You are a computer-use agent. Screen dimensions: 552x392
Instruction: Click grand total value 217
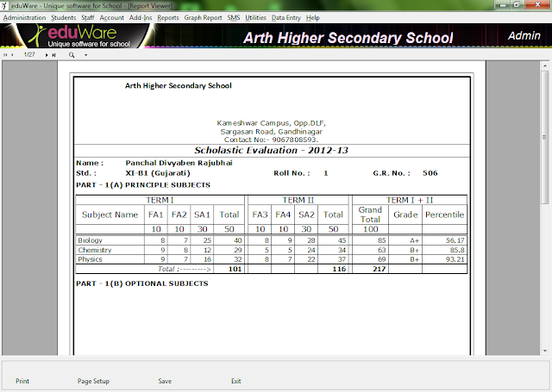coord(379,269)
